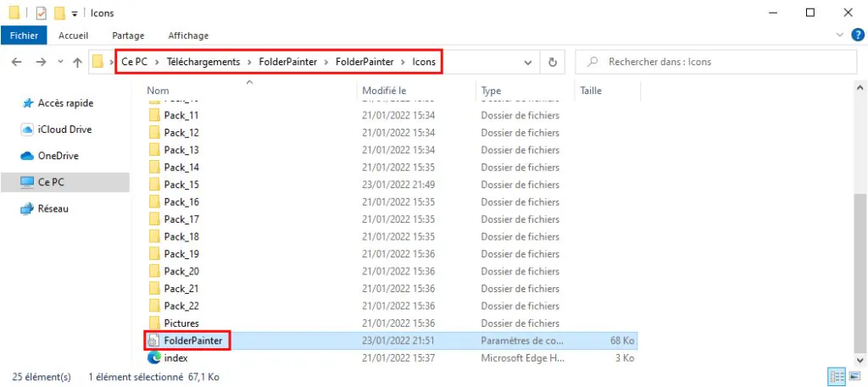Viewport: 868px width, 387px height.
Task: Select the Pack_19 folder icon
Action: (154, 254)
